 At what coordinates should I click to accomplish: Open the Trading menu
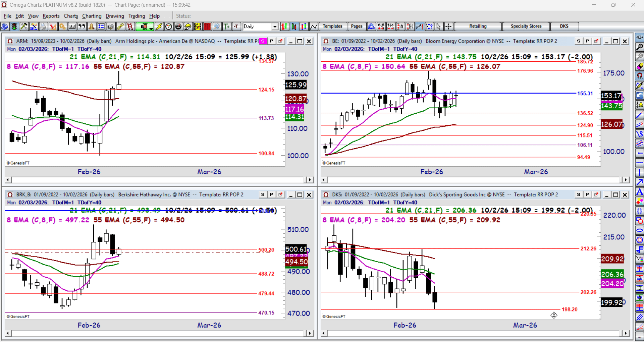pyautogui.click(x=137, y=16)
